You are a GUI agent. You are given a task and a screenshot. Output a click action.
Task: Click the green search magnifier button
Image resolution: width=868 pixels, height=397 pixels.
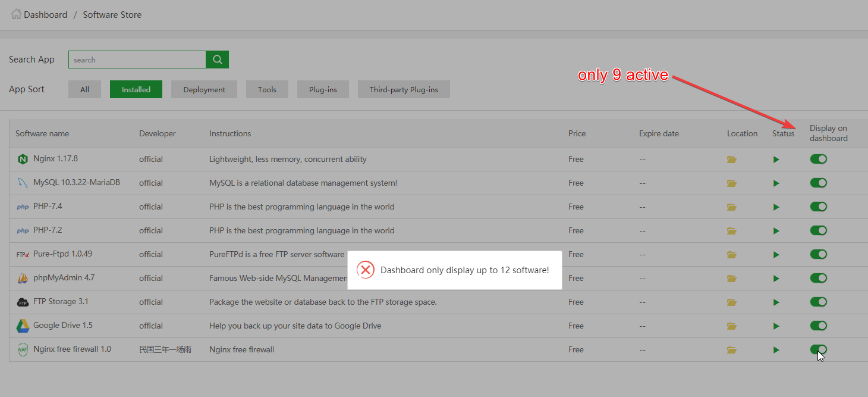click(217, 60)
